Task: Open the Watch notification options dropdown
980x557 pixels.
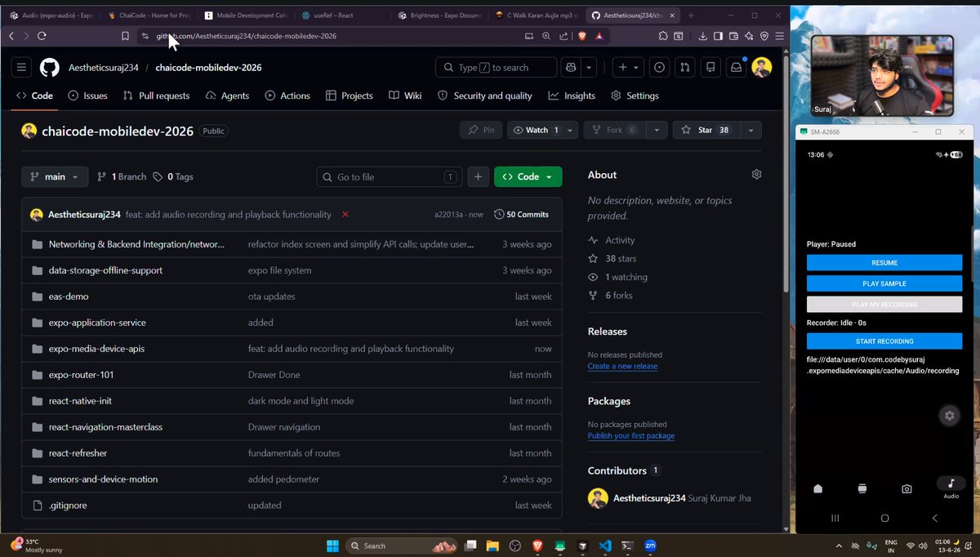Action: (x=543, y=130)
